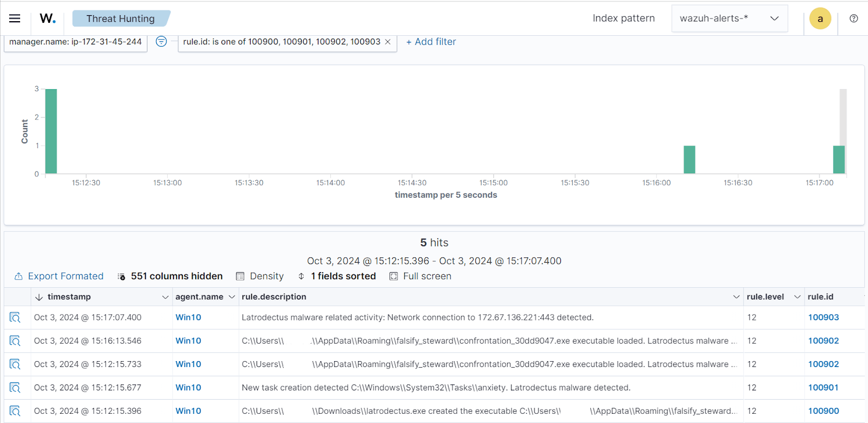Open the filter options circle icon
This screenshot has width=868, height=423.
pos(161,42)
